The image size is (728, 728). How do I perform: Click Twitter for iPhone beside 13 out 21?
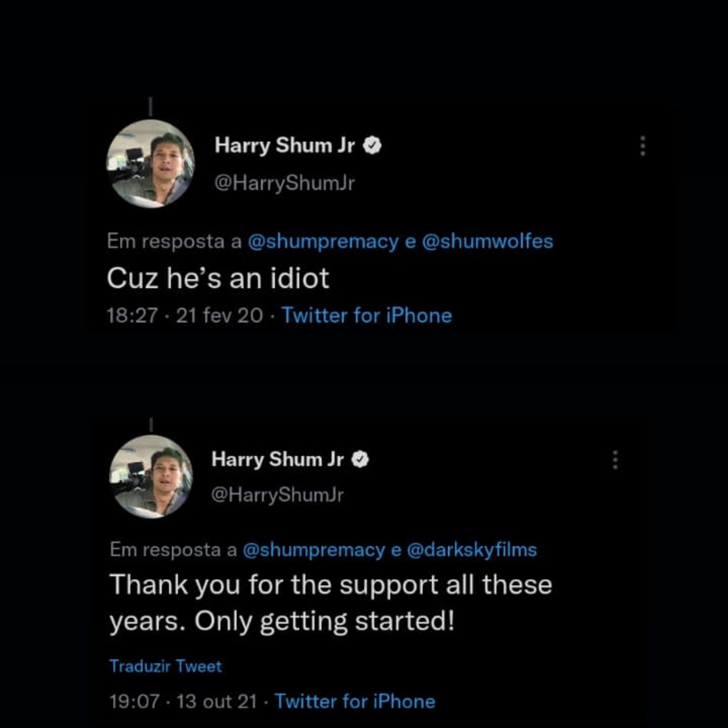point(355,701)
